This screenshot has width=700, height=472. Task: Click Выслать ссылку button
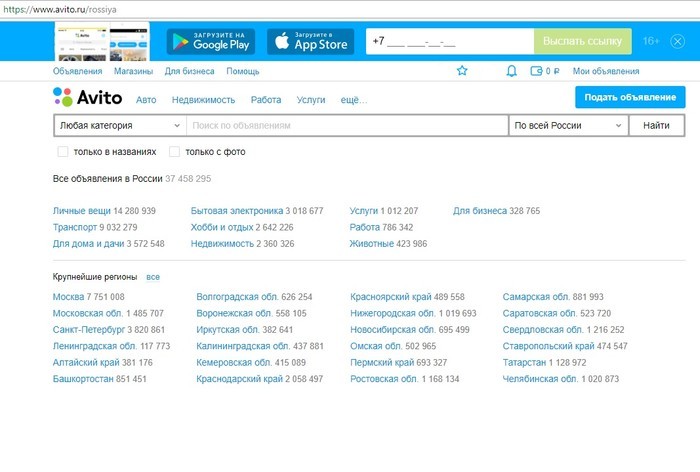coord(583,42)
